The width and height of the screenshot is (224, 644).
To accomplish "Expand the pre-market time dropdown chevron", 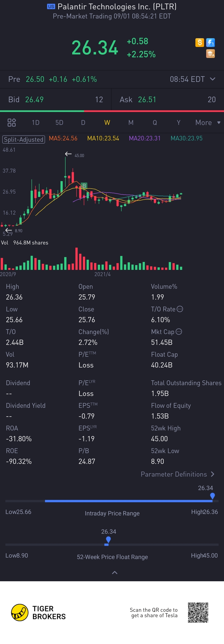I will (213, 79).
